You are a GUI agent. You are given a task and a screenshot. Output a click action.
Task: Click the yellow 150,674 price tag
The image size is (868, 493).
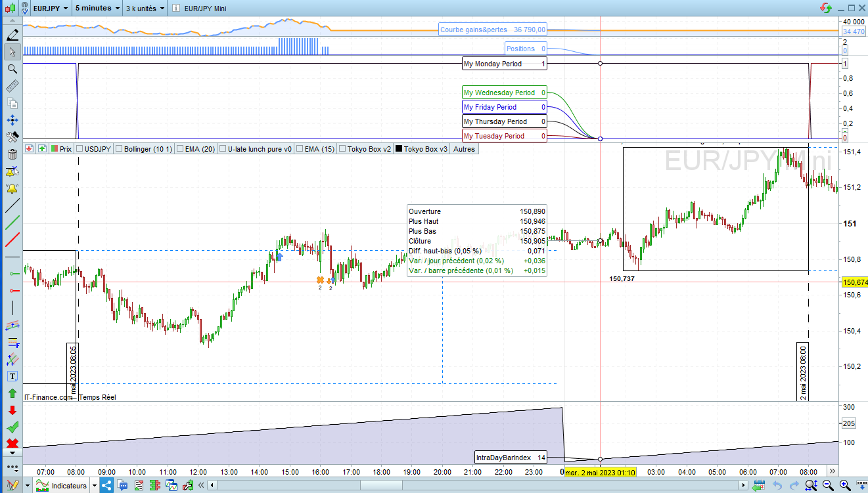854,282
